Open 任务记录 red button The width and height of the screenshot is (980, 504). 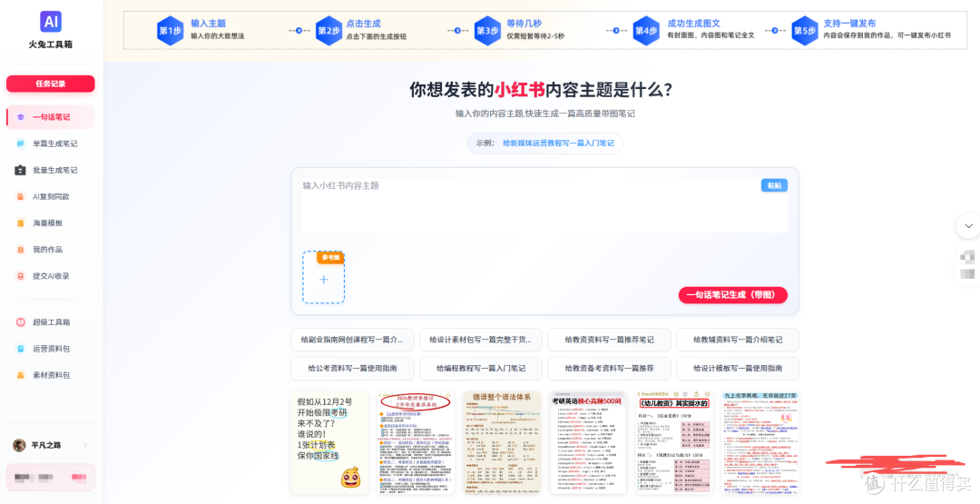51,84
